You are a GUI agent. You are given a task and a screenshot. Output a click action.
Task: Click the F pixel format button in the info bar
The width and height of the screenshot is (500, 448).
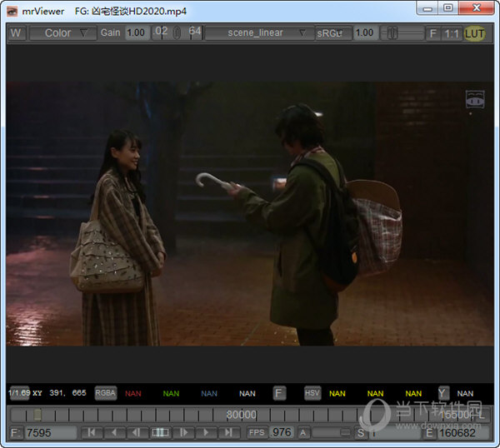pyautogui.click(x=279, y=393)
